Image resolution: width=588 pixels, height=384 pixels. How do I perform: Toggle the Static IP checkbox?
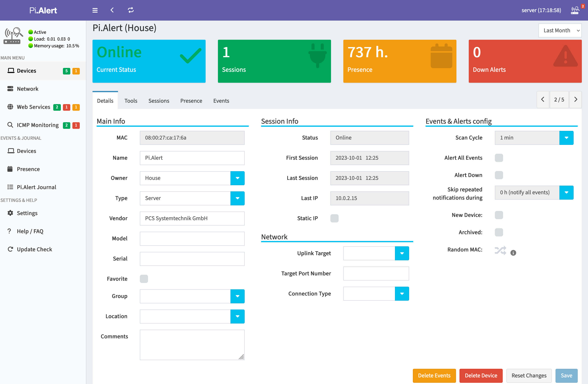pyautogui.click(x=334, y=218)
